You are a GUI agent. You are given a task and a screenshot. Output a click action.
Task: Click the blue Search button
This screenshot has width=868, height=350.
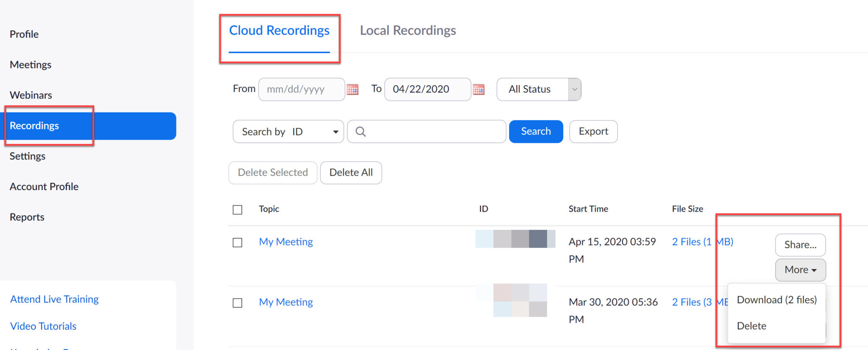[536, 132]
